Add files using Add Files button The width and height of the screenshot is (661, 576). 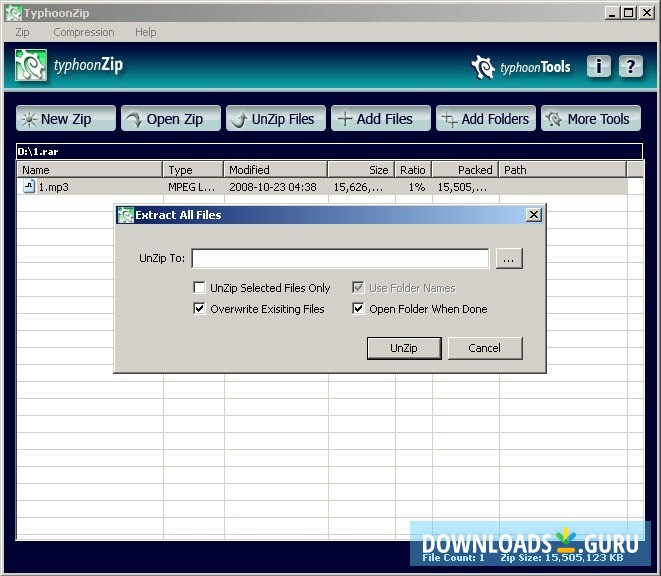click(381, 118)
